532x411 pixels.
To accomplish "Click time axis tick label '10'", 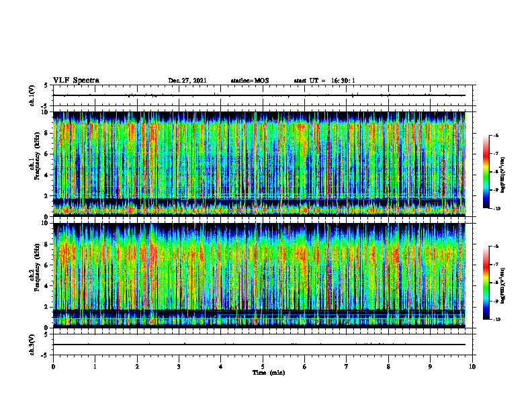I will pos(472,367).
